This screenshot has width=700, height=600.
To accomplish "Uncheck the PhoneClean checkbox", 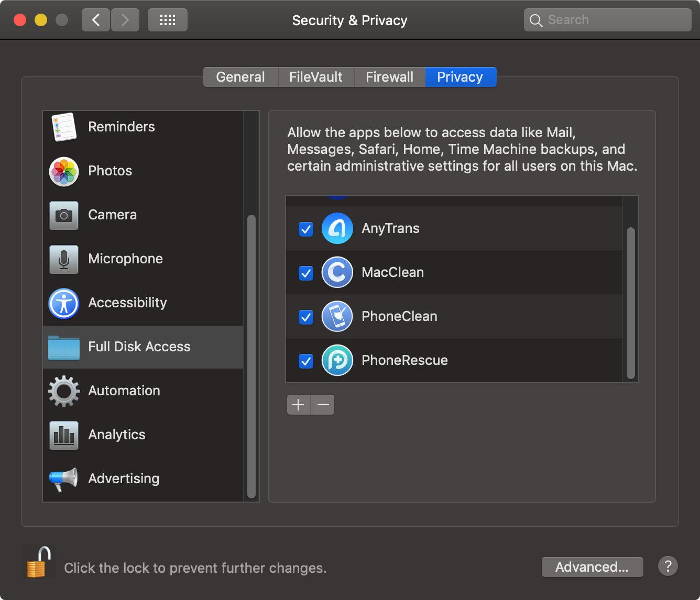I will 306,317.
